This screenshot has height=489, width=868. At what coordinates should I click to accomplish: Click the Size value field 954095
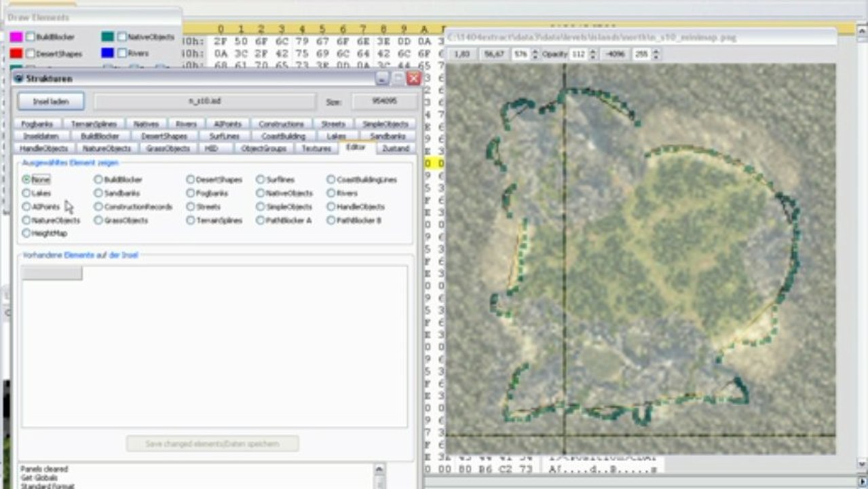[385, 101]
